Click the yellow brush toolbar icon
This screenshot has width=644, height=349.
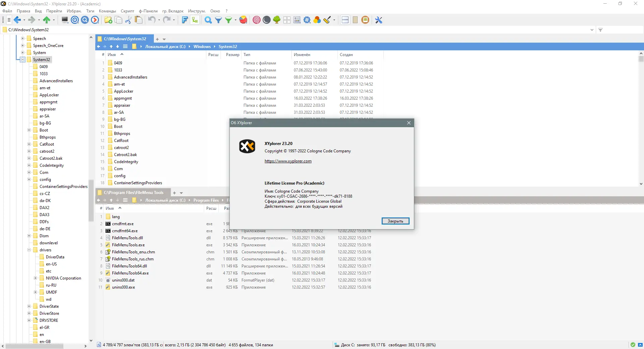point(327,20)
